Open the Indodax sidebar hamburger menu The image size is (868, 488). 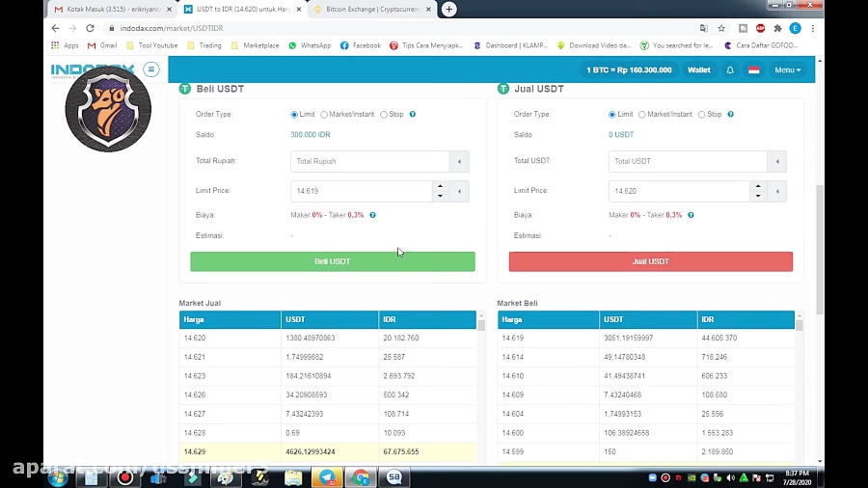pos(151,69)
